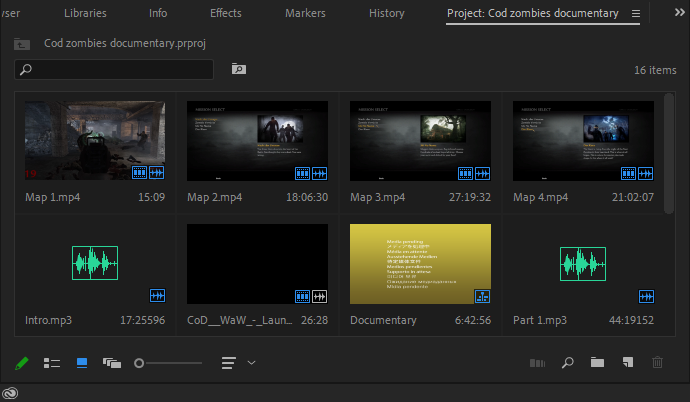Open Creative Cloud status icon
The image size is (690, 402).
coord(10,393)
